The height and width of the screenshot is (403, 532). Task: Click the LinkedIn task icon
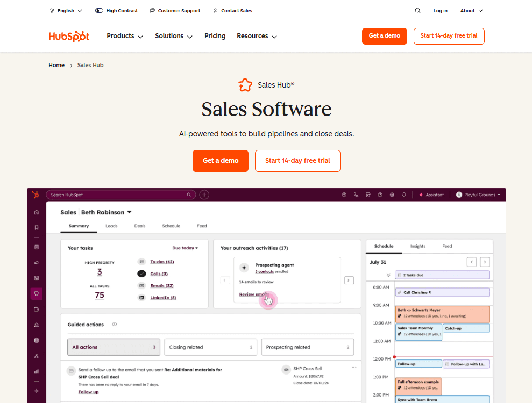pyautogui.click(x=141, y=298)
